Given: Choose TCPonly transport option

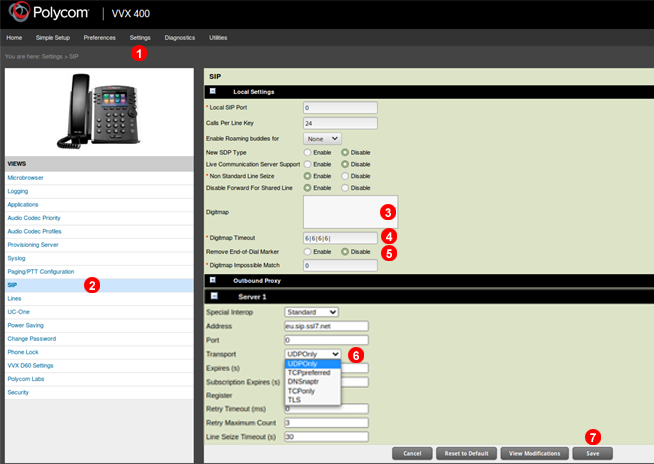Looking at the screenshot, I should click(313, 391).
